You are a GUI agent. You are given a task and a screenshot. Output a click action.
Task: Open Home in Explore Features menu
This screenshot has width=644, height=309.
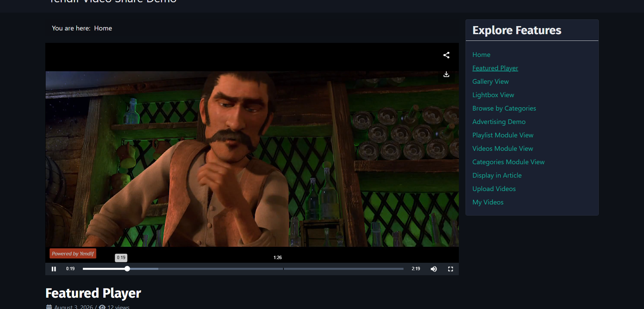481,55
